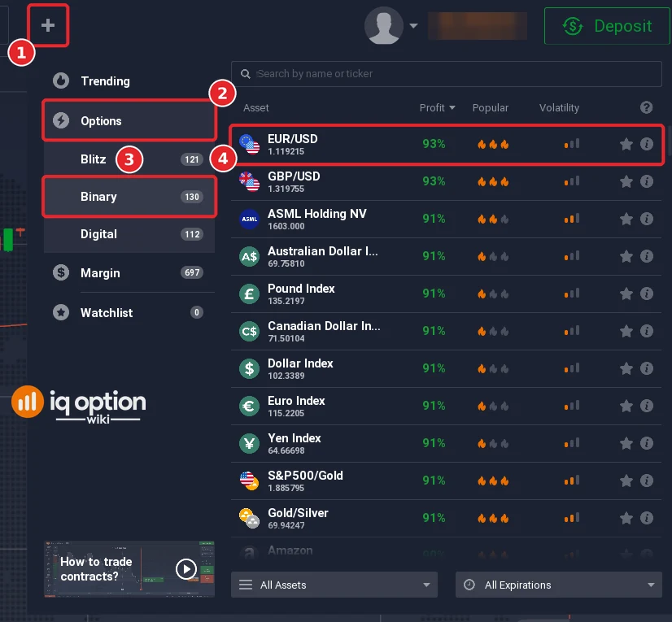The width and height of the screenshot is (672, 622).
Task: Select the EUR/USD asset row
Action: 446,145
